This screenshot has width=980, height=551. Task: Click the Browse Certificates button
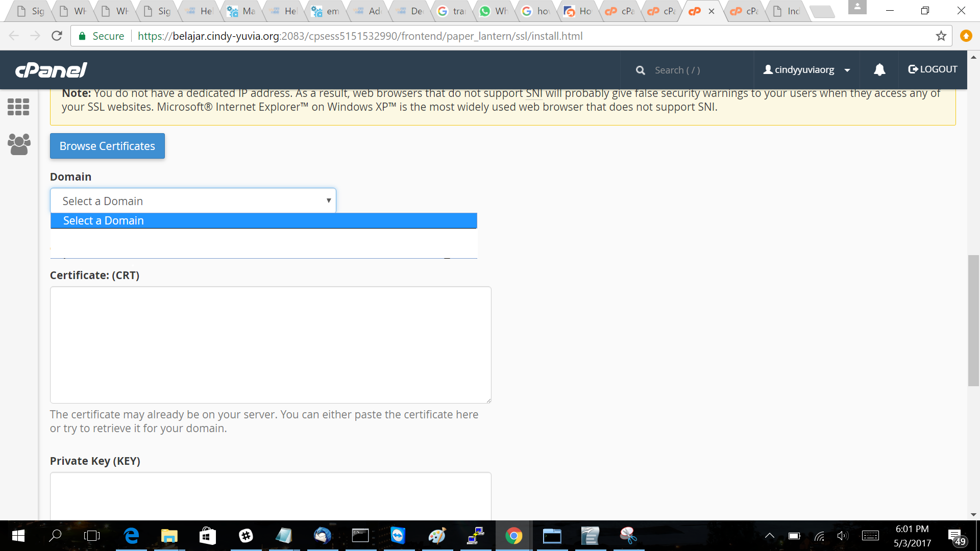click(x=107, y=146)
